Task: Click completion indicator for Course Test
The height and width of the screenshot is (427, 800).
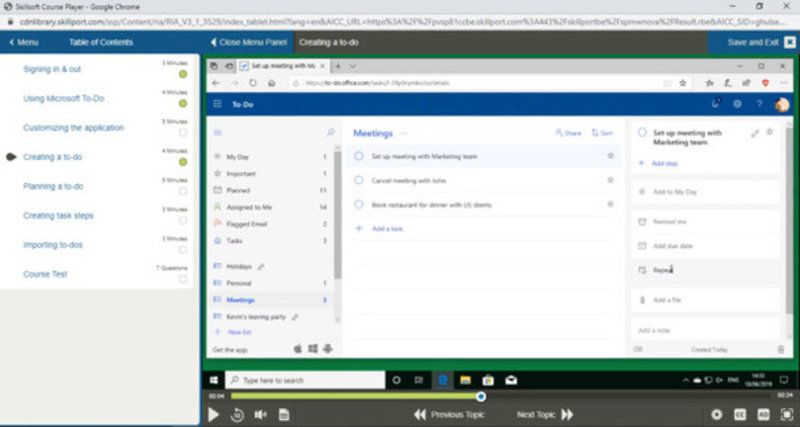Action: tap(183, 279)
